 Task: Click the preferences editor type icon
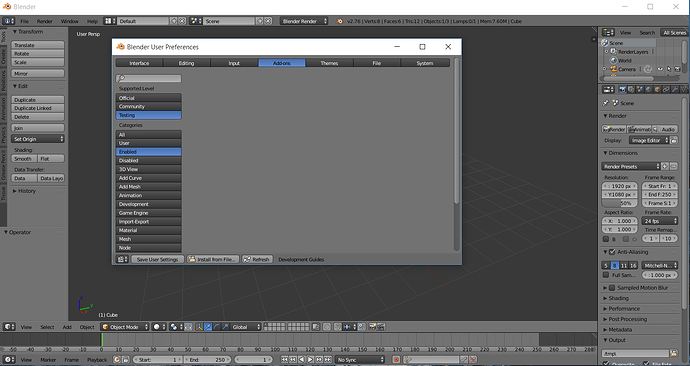[x=122, y=259]
